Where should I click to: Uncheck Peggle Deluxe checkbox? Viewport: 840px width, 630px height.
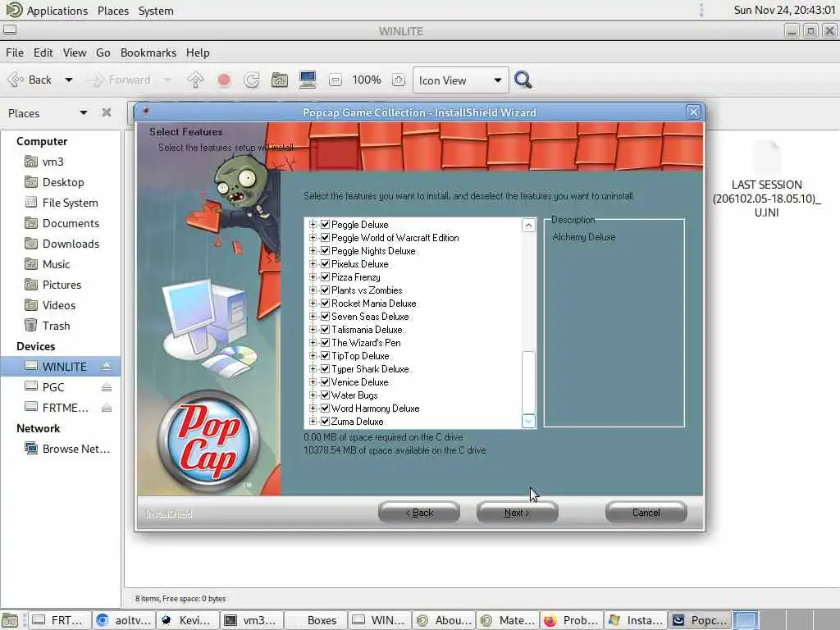coord(325,225)
